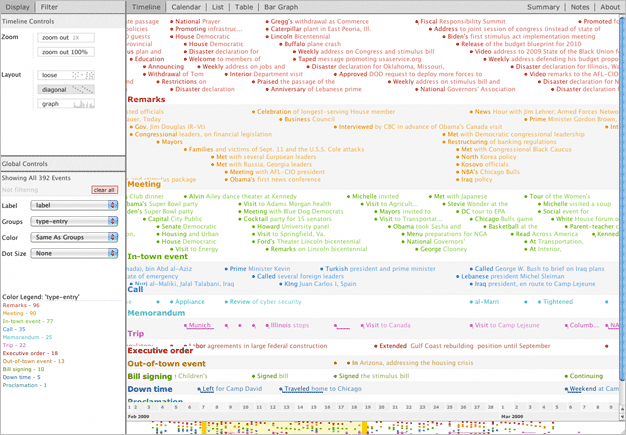Click the Signed the stimulus bill event
626x435 pixels.
[374, 376]
